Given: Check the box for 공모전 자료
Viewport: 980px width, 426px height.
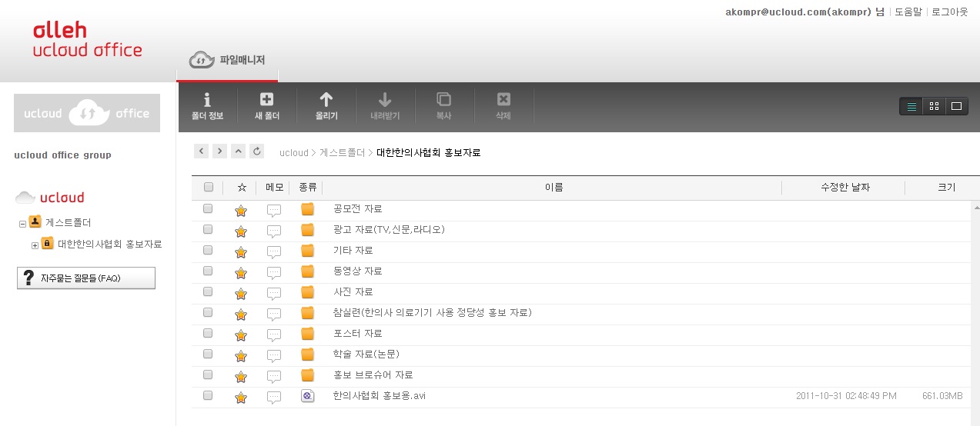Looking at the screenshot, I should pyautogui.click(x=208, y=209).
